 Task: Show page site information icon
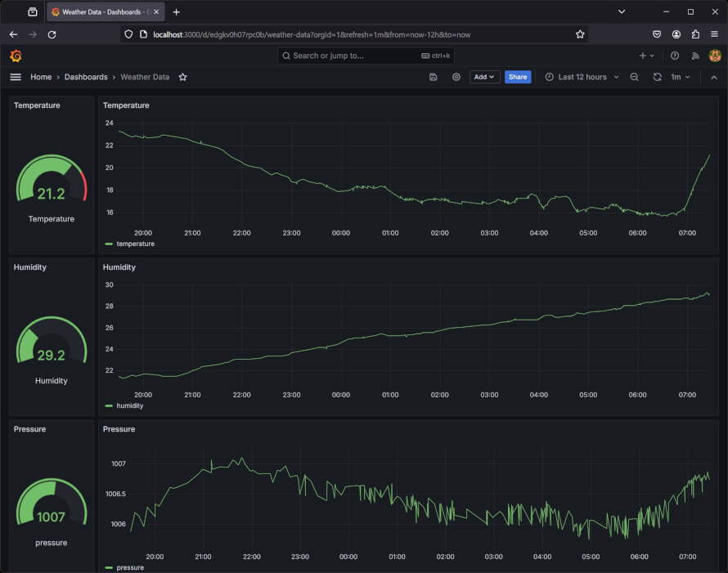(143, 34)
